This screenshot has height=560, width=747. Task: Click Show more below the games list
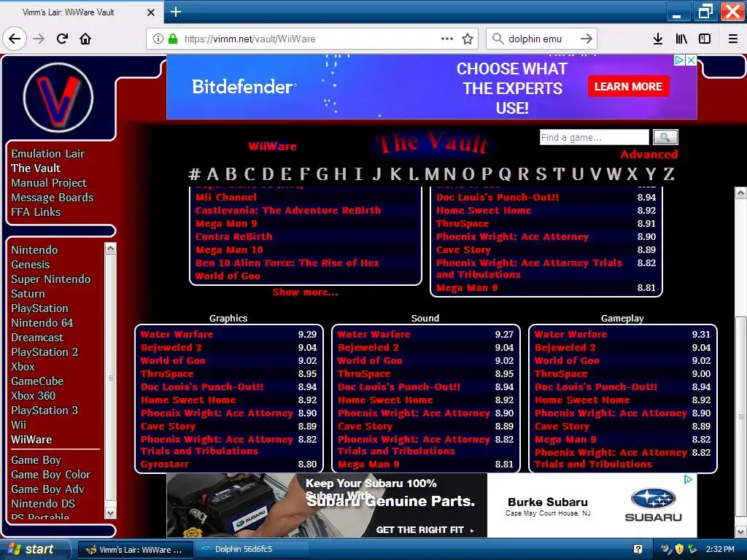pos(306,292)
